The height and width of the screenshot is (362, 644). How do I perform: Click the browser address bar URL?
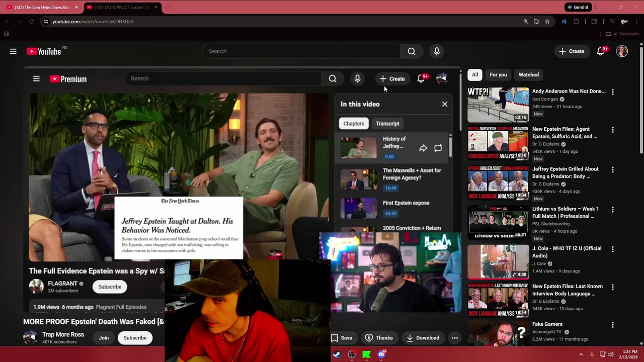(93, 22)
